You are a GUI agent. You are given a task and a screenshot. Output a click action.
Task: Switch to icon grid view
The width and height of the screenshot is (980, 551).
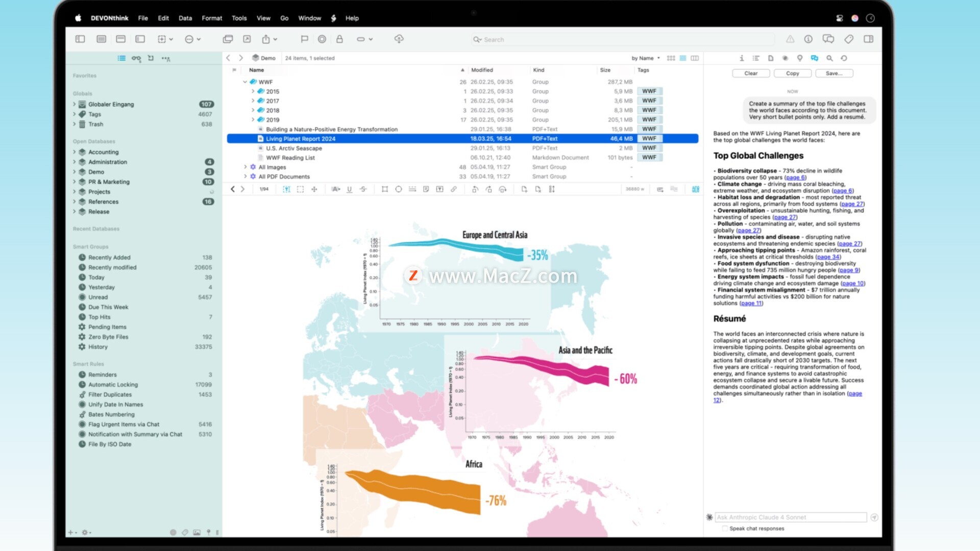coord(671,58)
